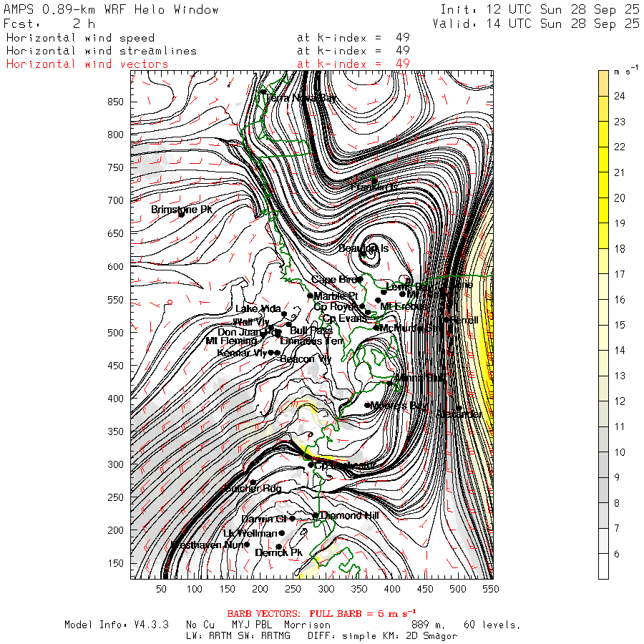The height and width of the screenshot is (644, 644).
Task: Click the 'Ferrell' station label
Action: click(464, 320)
